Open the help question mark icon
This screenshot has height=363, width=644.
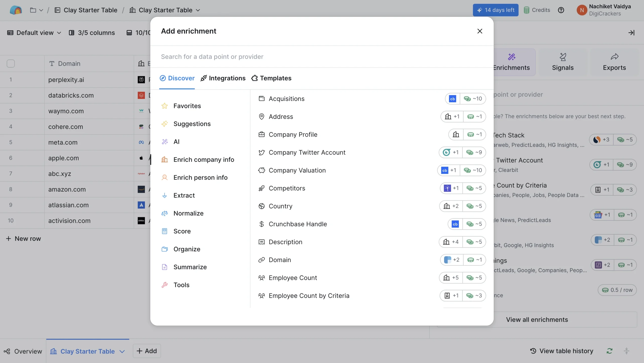pos(561,10)
